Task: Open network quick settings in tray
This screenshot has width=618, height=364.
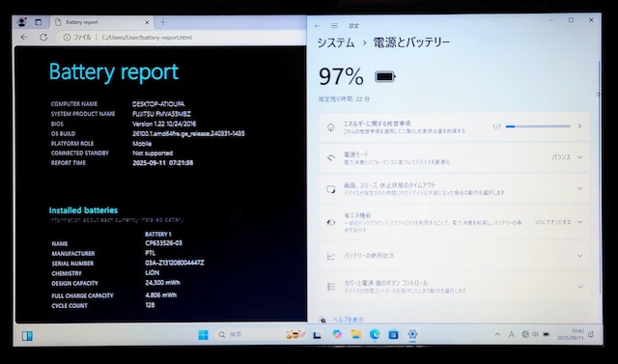Action: 525,334
